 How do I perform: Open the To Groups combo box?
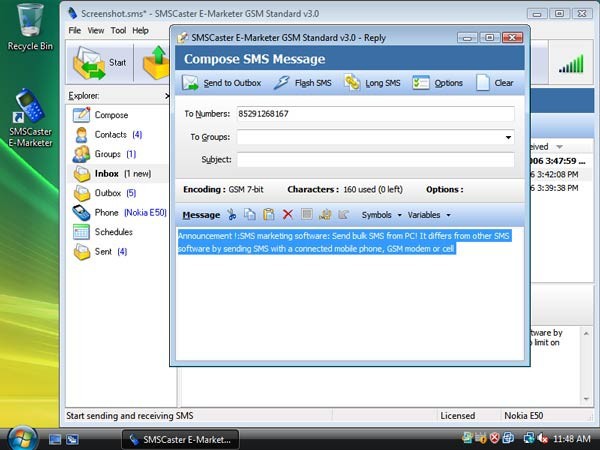tap(375, 137)
